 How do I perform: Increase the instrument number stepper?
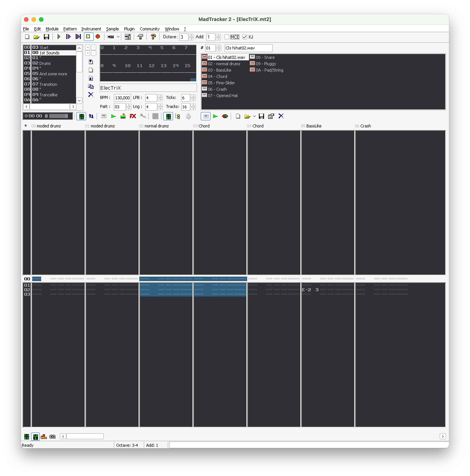click(219, 46)
